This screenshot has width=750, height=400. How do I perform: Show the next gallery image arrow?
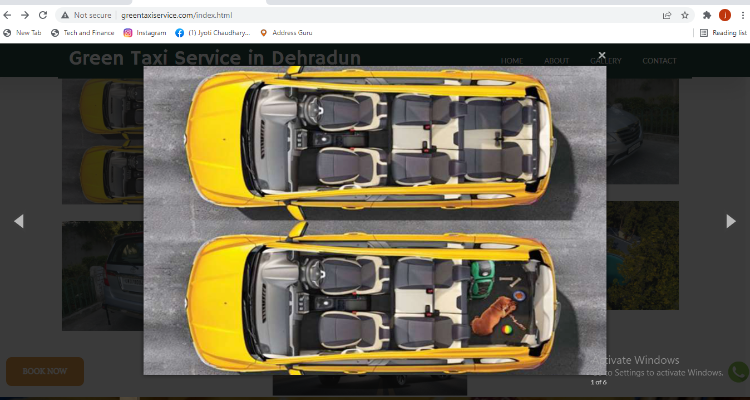click(x=731, y=221)
